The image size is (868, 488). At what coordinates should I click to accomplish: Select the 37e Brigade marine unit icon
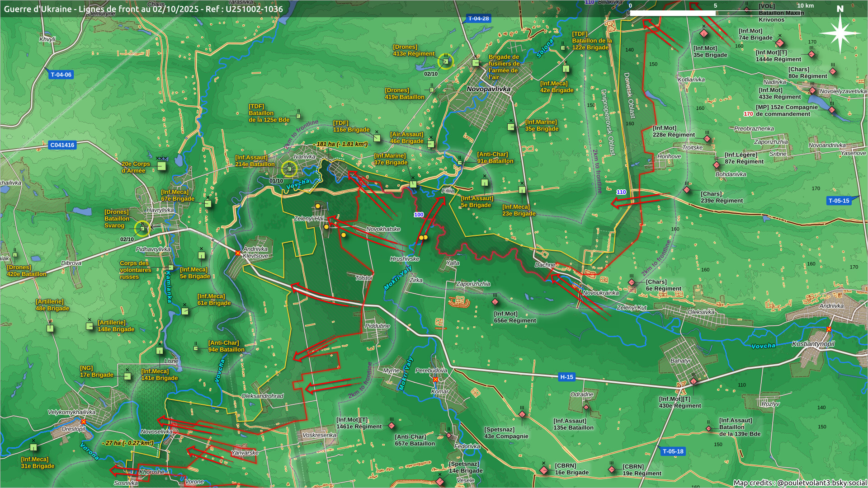coord(413,184)
